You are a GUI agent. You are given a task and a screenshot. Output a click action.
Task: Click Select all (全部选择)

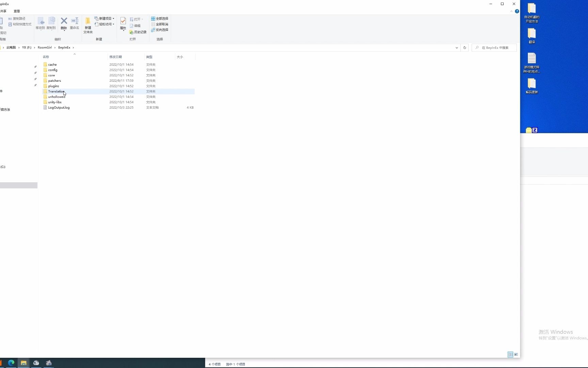click(x=160, y=18)
